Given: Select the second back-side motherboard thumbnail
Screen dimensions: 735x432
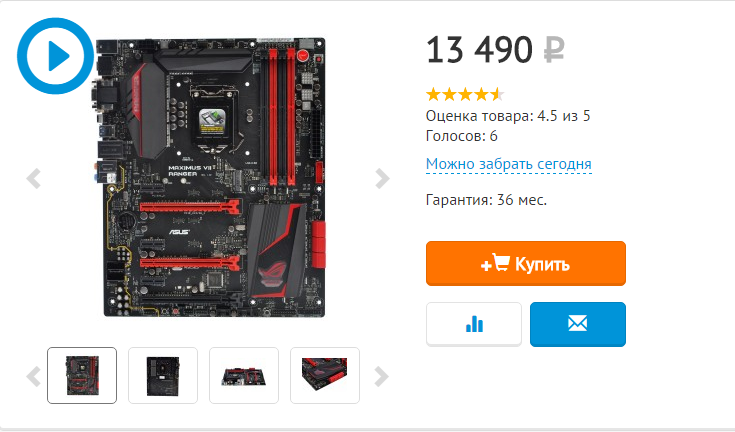Looking at the screenshot, I should point(163,375).
